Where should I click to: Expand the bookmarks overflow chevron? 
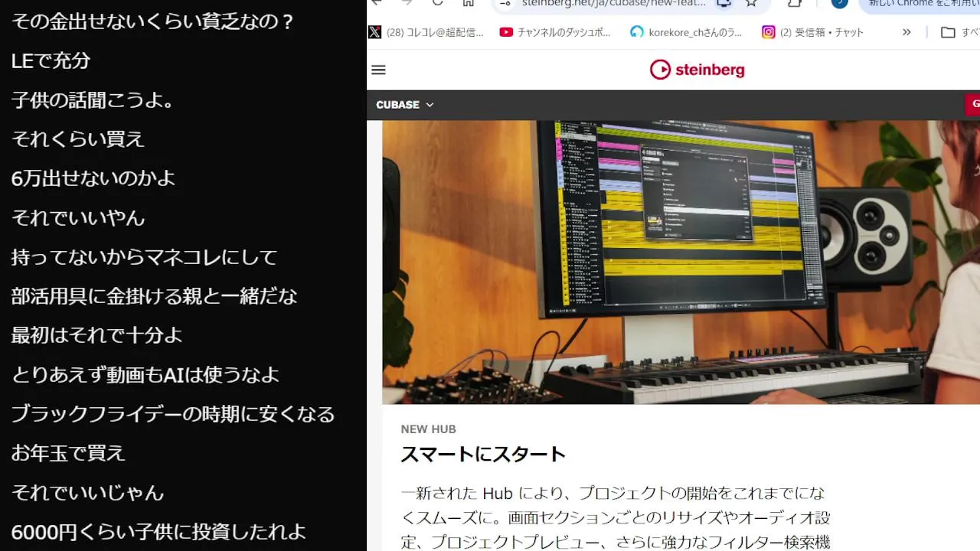point(906,32)
